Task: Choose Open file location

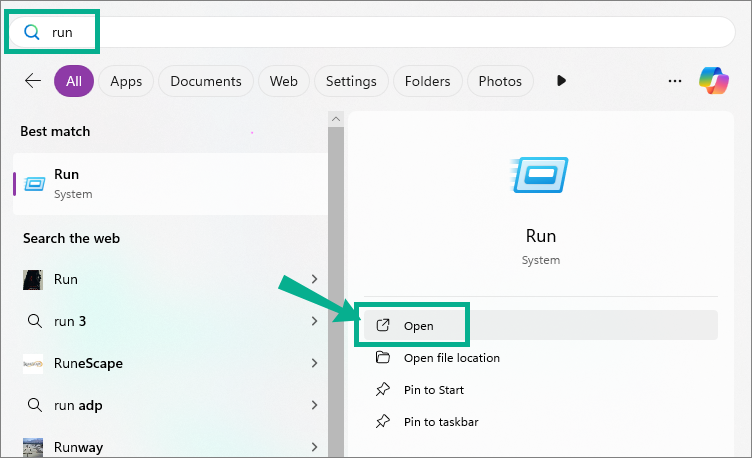Action: pos(540,358)
